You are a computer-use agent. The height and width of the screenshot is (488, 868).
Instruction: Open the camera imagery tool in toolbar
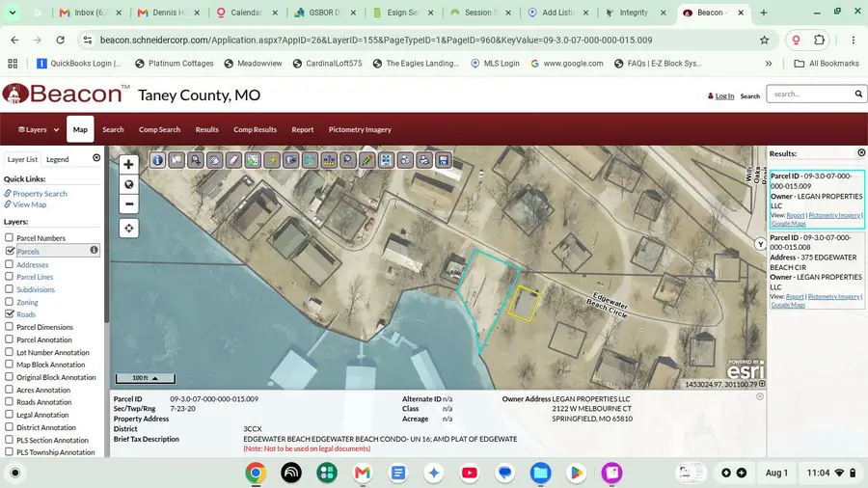tap(291, 160)
